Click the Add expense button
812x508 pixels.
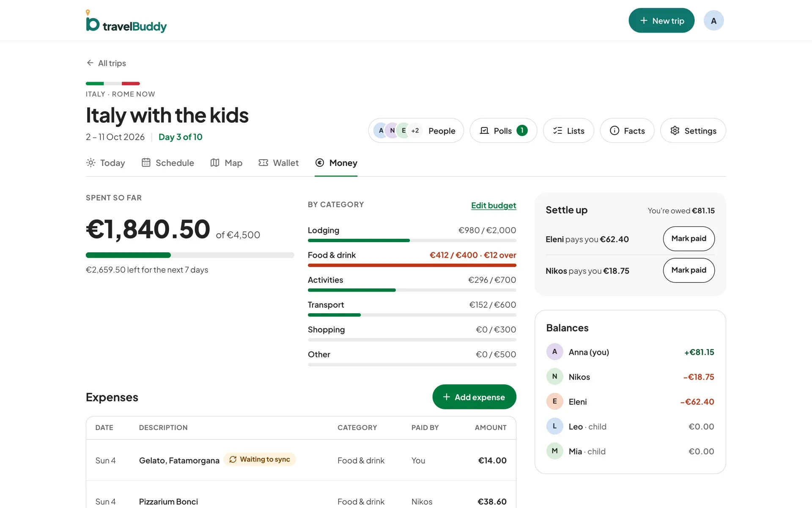pyautogui.click(x=474, y=397)
